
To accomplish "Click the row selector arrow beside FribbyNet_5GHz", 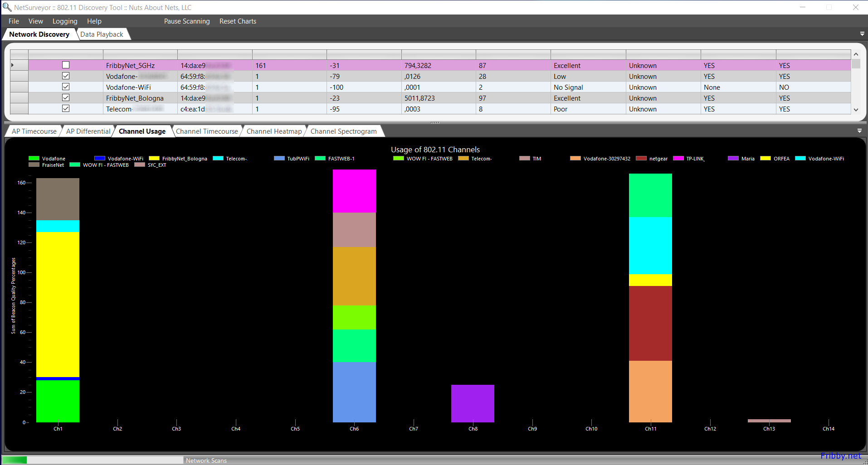I will (x=13, y=65).
